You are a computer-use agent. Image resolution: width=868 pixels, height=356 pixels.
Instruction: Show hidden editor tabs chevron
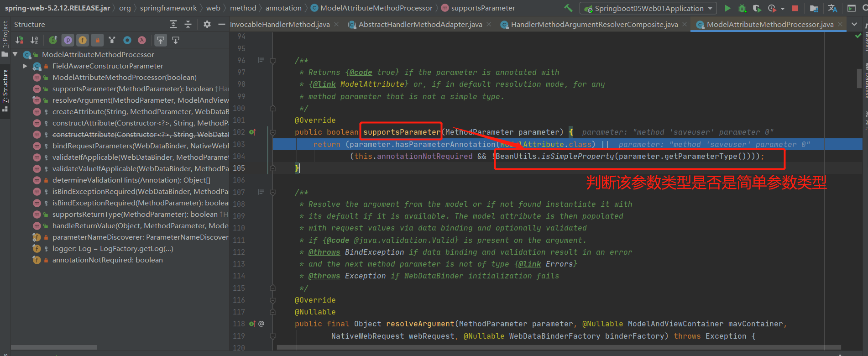(854, 24)
